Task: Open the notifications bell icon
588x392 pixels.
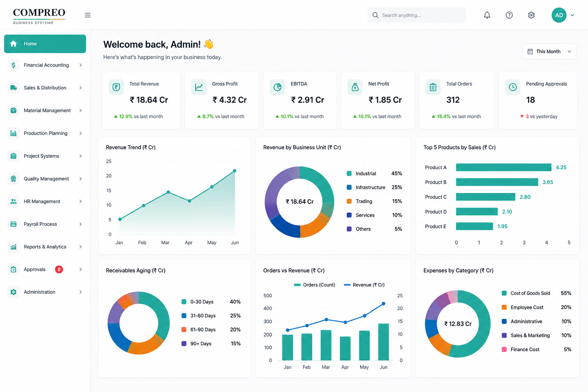Action: 487,15
